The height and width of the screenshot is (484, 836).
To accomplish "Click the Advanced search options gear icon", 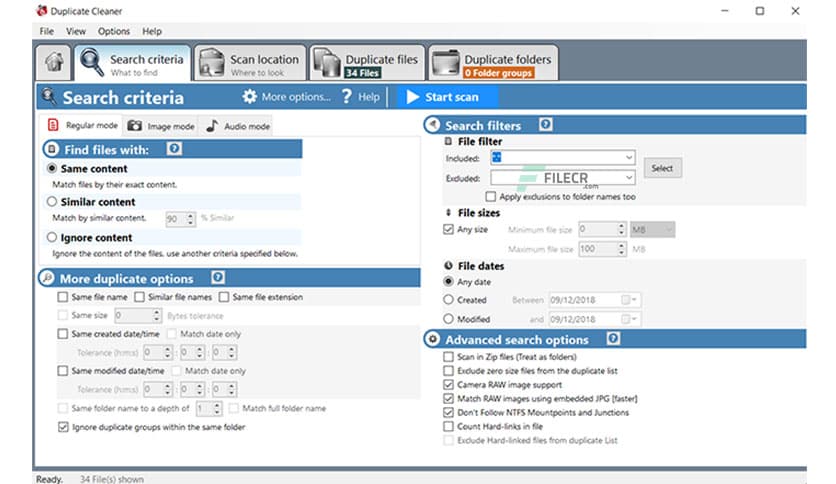I will [x=432, y=339].
